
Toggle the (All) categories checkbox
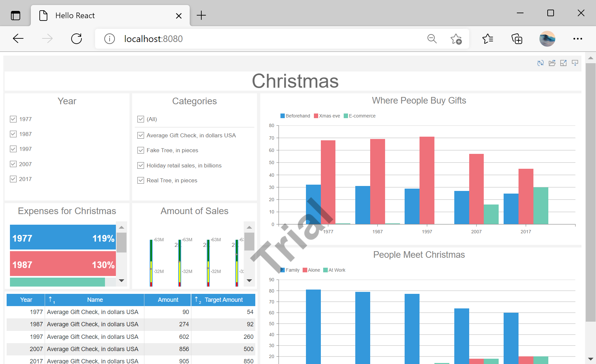coord(141,119)
